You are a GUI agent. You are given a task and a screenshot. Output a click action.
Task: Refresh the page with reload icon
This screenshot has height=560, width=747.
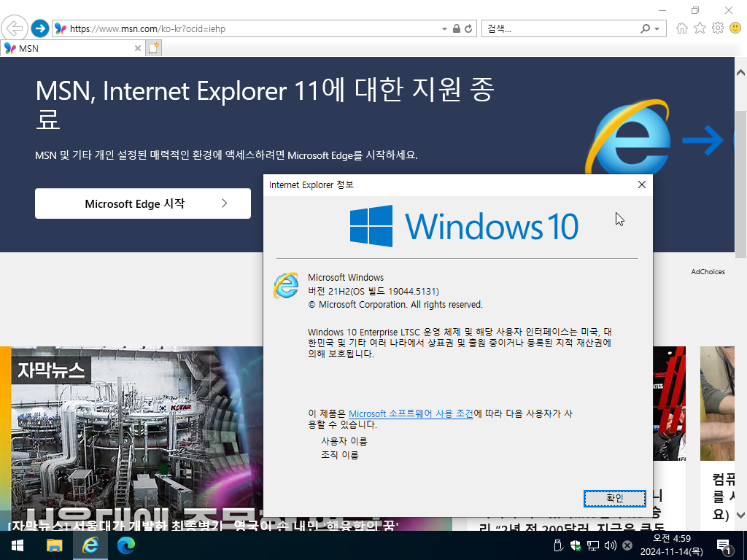point(469,28)
